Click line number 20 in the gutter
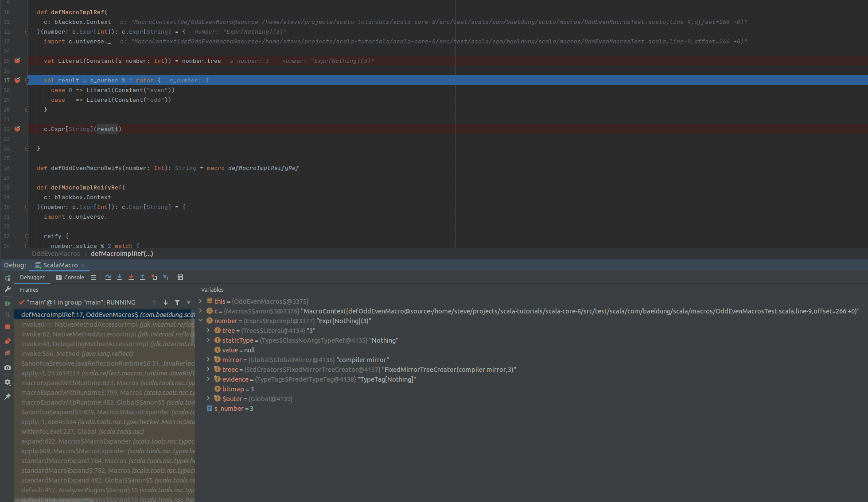 (7, 110)
